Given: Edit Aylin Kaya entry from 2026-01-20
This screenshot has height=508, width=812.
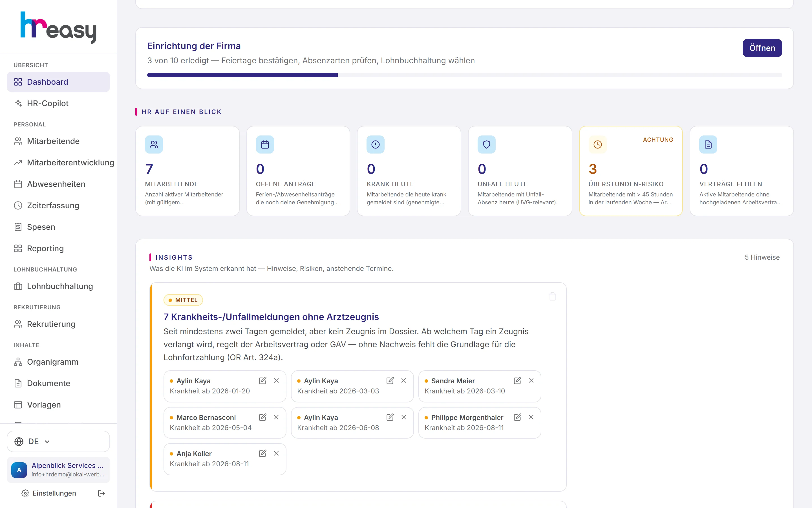Looking at the screenshot, I should [x=262, y=380].
